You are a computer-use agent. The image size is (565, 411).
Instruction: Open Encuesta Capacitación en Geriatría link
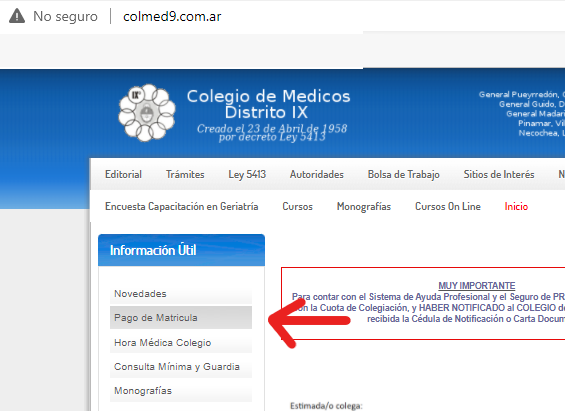[x=182, y=206]
